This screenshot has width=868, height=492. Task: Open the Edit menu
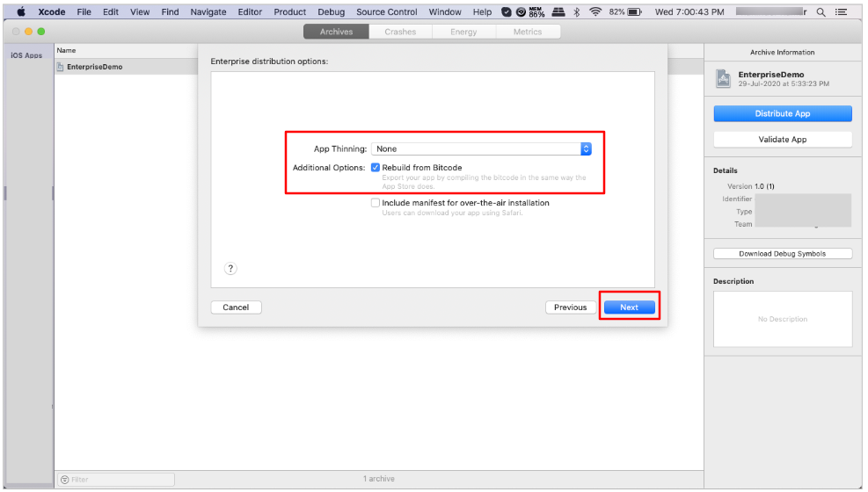coord(111,11)
